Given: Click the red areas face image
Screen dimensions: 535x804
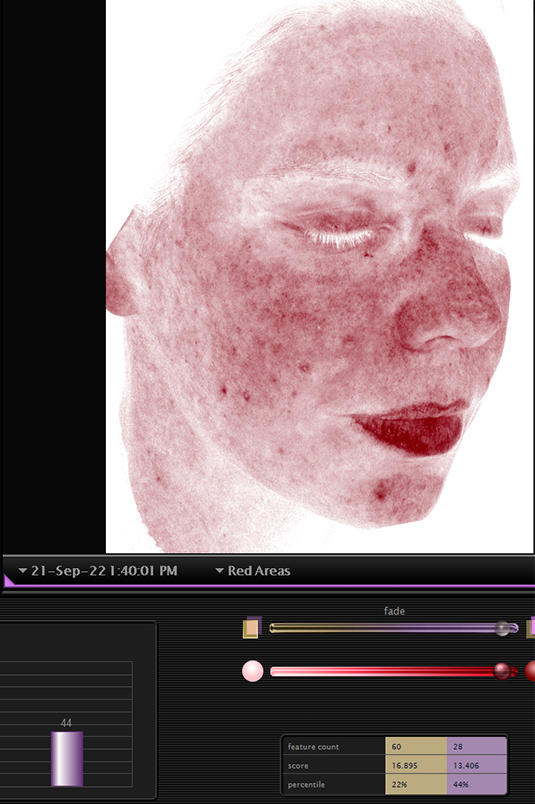Looking at the screenshot, I should tap(320, 276).
